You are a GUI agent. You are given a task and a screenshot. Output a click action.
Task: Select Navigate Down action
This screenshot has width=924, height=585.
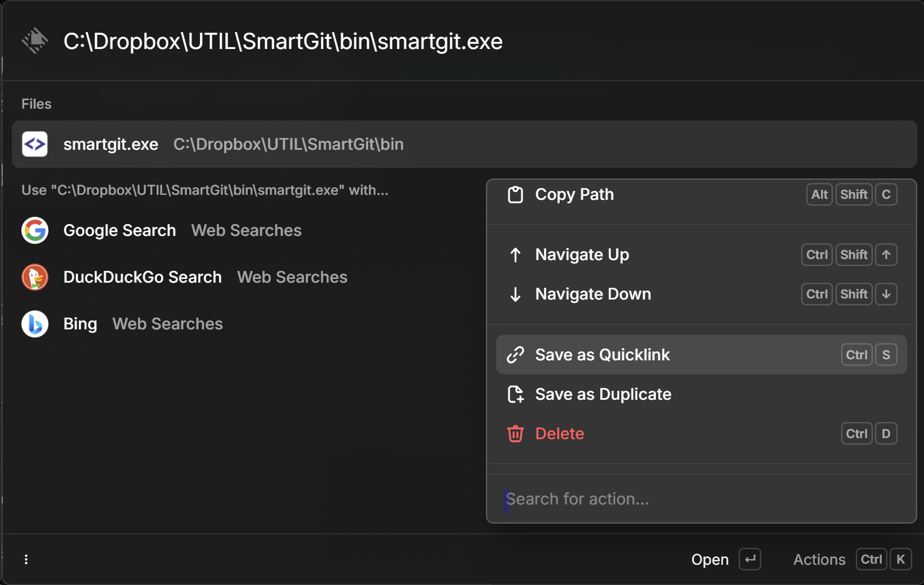coord(702,294)
